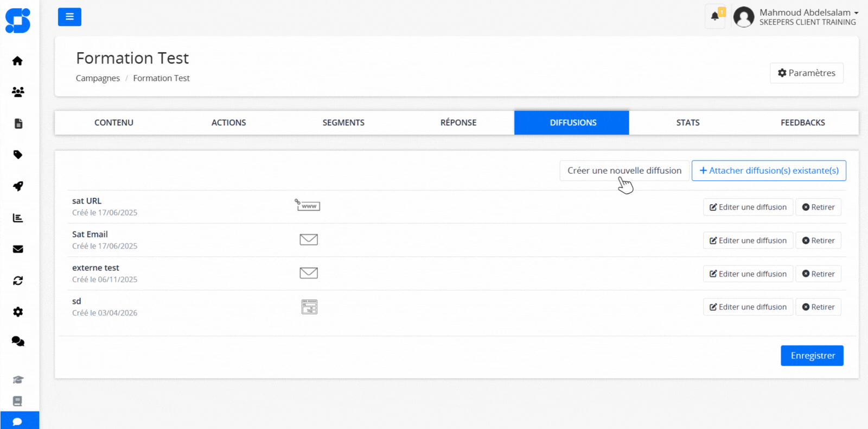The height and width of the screenshot is (429, 868).
Task: Open the tag icon in the sidebar
Action: point(17,155)
